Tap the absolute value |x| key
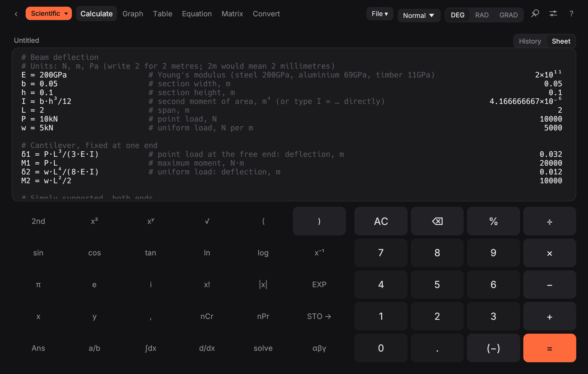 coord(263,285)
